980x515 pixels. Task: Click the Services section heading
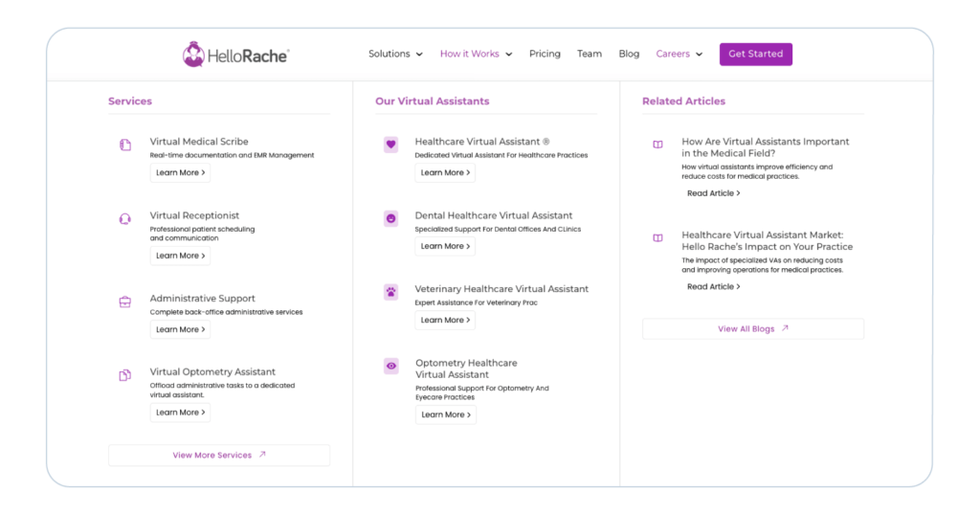tap(130, 101)
